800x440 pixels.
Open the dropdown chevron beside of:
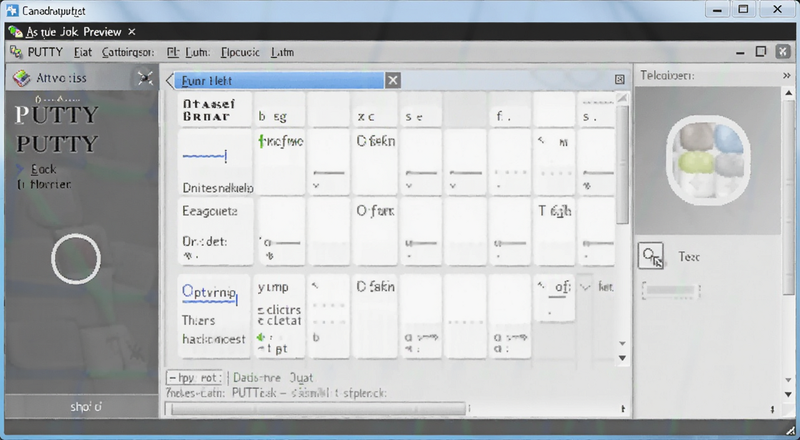tap(585, 287)
